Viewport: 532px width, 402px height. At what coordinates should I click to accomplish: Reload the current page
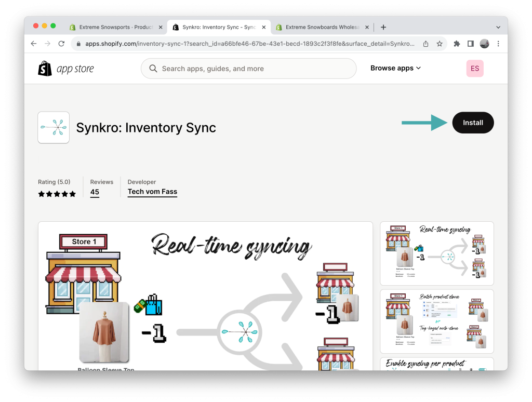[x=61, y=44]
